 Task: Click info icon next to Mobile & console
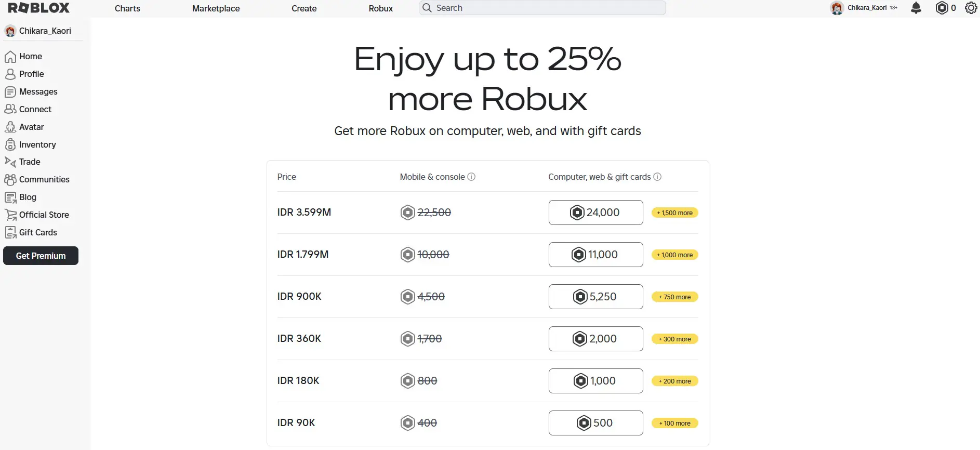[471, 177]
